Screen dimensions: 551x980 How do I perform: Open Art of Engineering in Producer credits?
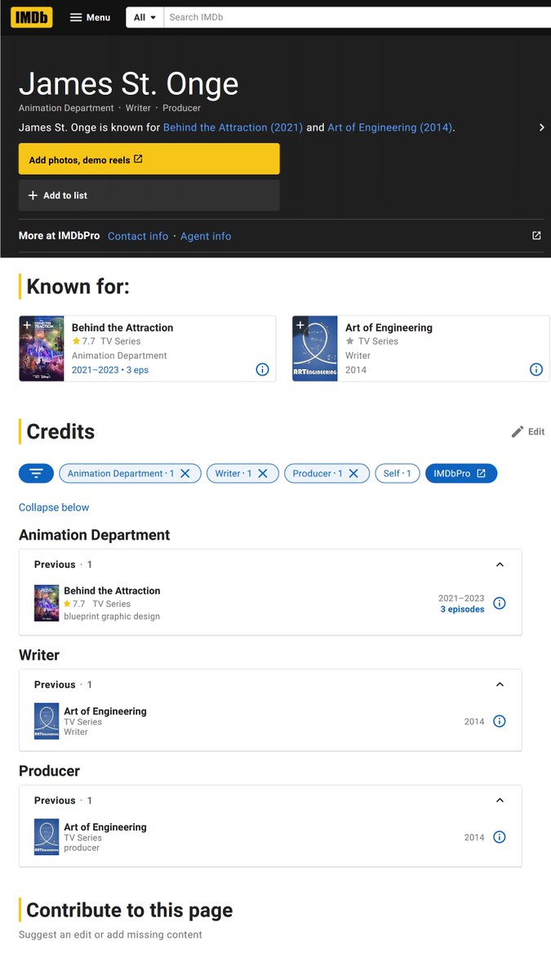pyautogui.click(x=105, y=826)
